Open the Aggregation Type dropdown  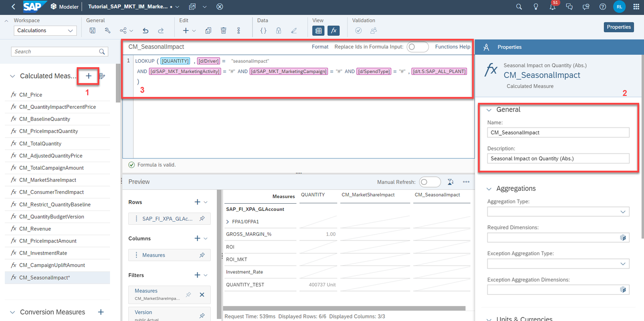558,212
